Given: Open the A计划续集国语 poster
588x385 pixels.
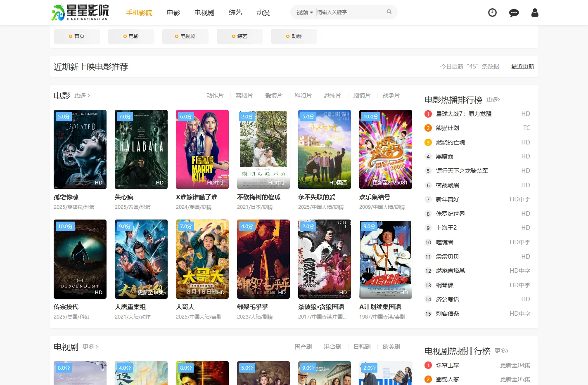Looking at the screenshot, I should coord(386,259).
